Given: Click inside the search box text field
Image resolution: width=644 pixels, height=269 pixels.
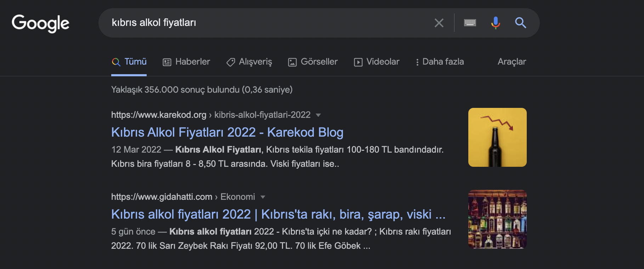Looking at the screenshot, I should [x=269, y=23].
